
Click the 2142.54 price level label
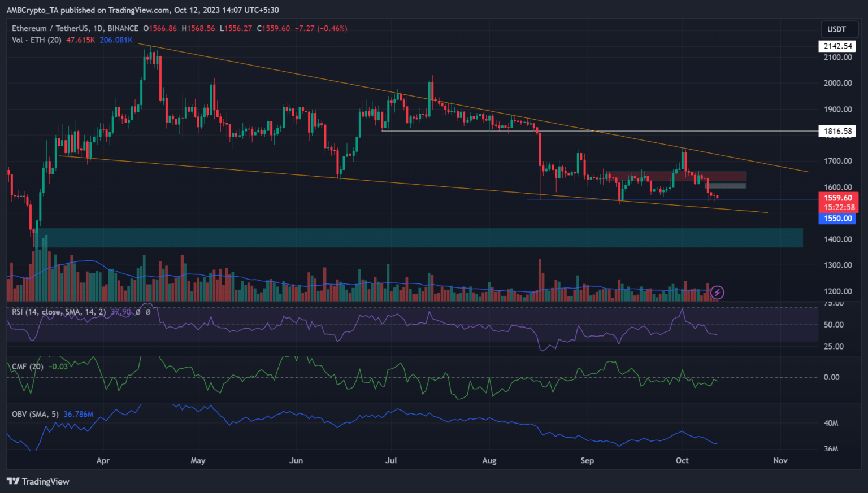(x=836, y=46)
